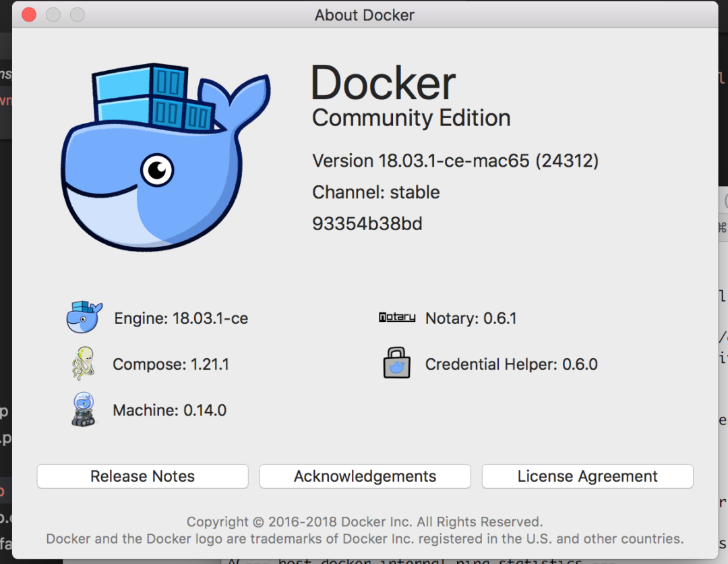Select the Engine whale icon
Viewport: 728px width, 564px height.
coord(83,317)
